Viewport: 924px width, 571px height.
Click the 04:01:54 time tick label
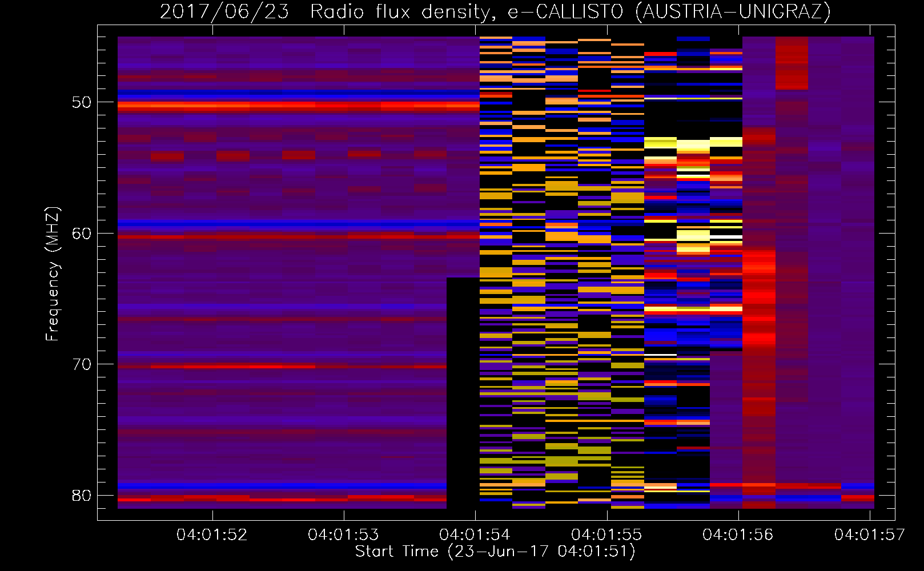pos(475,535)
